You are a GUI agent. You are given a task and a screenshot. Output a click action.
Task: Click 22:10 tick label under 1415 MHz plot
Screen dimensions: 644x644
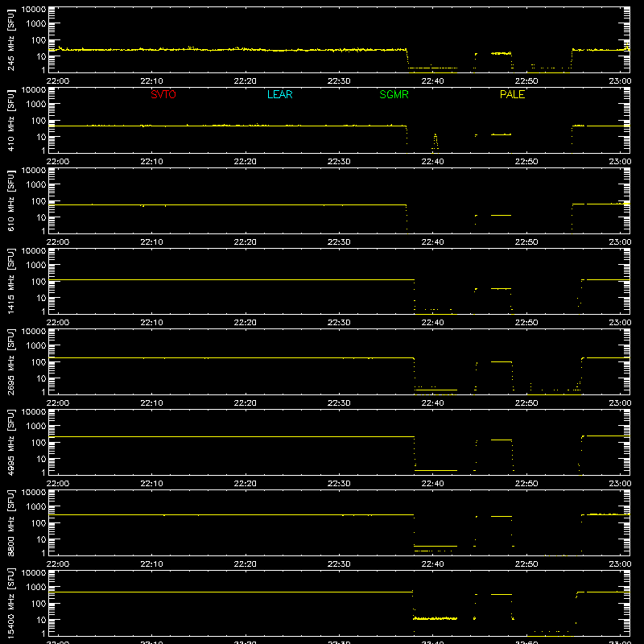point(151,323)
